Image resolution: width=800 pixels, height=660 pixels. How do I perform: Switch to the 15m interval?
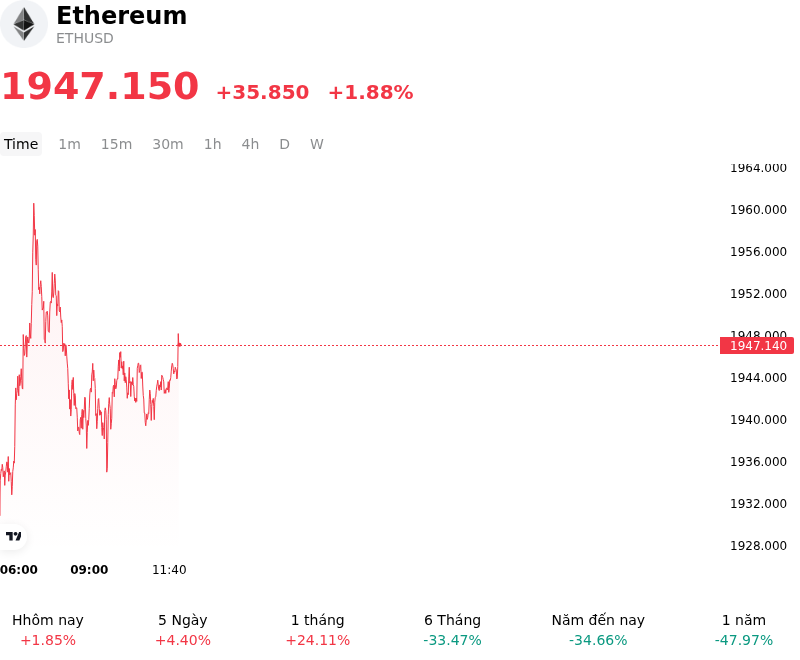point(116,144)
